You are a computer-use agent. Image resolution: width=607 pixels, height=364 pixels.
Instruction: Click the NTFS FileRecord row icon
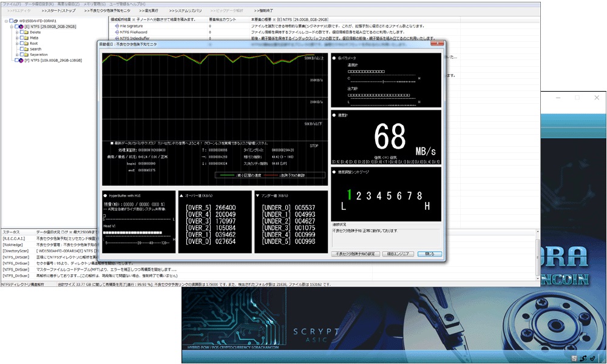[117, 32]
